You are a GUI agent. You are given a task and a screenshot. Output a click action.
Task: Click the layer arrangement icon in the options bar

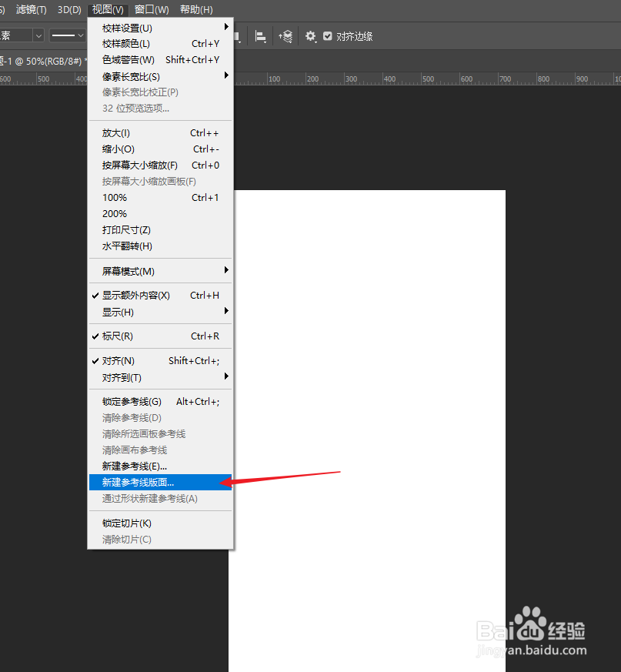(x=286, y=35)
